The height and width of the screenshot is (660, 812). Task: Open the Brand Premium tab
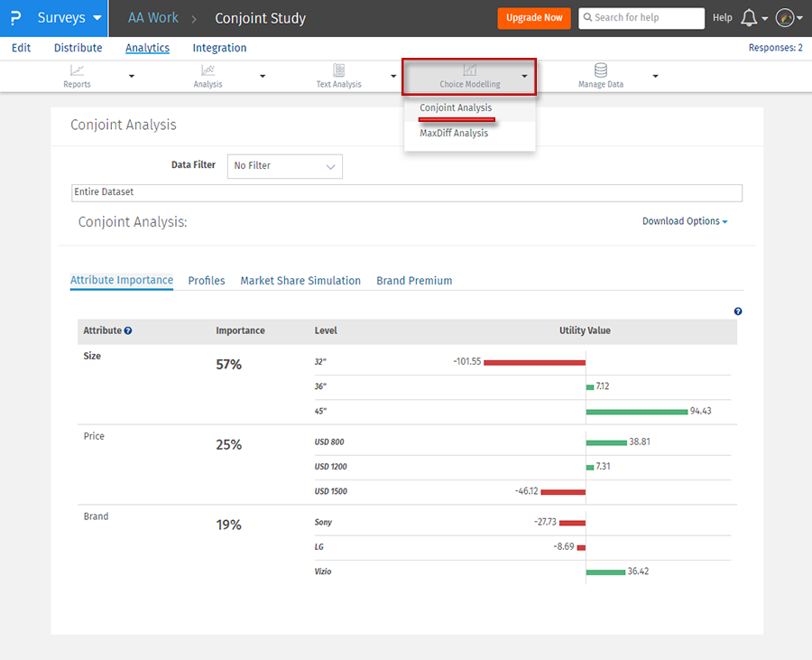tap(414, 281)
